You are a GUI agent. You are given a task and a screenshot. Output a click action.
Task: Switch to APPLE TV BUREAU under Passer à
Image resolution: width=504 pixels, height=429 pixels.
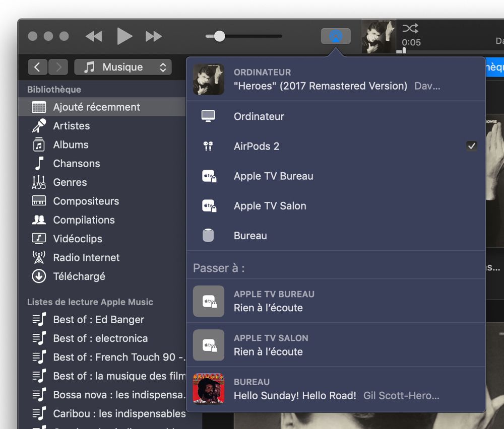pyautogui.click(x=336, y=301)
